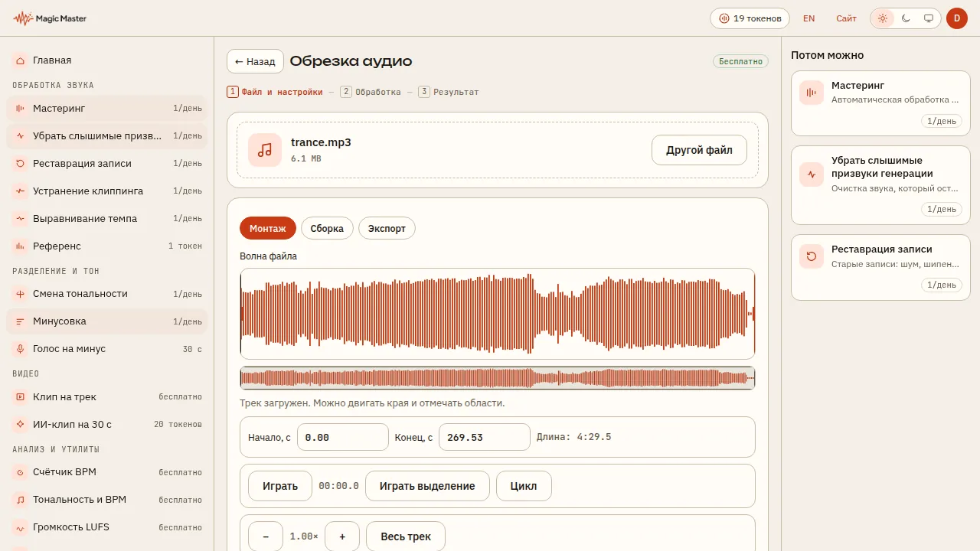
Task: Open the Экспорт tab
Action: (387, 228)
